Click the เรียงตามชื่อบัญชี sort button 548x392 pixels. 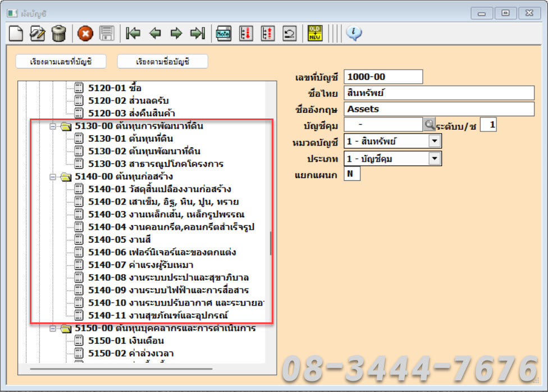tap(162, 62)
